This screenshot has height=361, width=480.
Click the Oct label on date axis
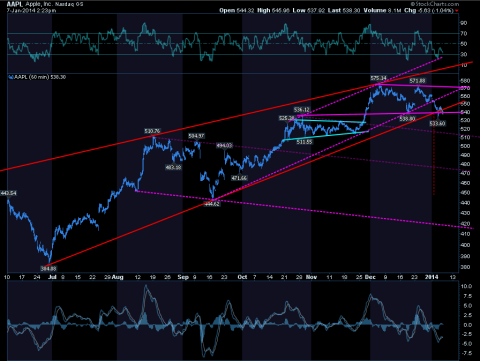tap(242, 277)
